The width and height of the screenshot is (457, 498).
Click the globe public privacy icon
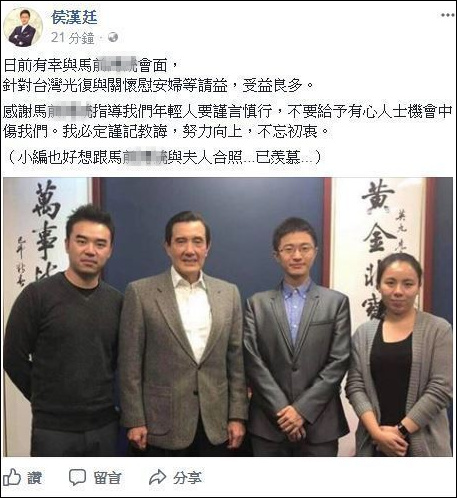(113, 37)
